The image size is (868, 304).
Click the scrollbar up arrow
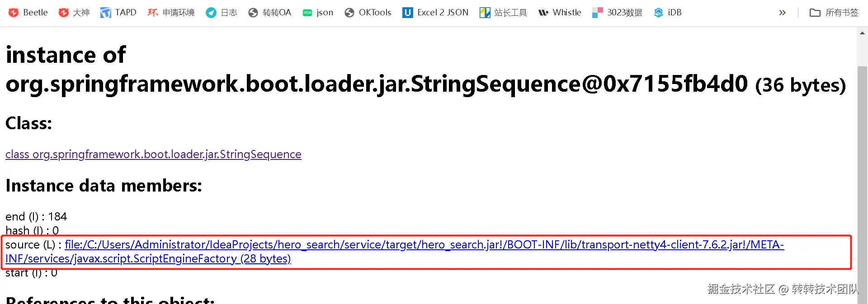pos(862,33)
